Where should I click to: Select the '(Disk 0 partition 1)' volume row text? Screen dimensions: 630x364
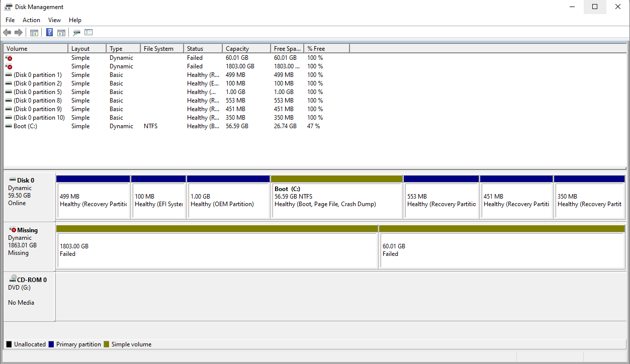click(38, 75)
